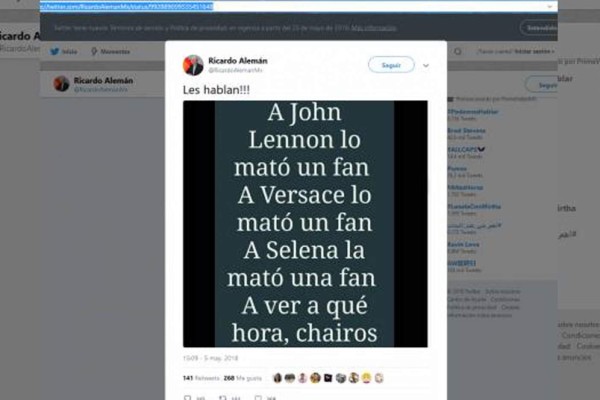
Task: Click the highlighted URL in address bar
Action: 127,7
